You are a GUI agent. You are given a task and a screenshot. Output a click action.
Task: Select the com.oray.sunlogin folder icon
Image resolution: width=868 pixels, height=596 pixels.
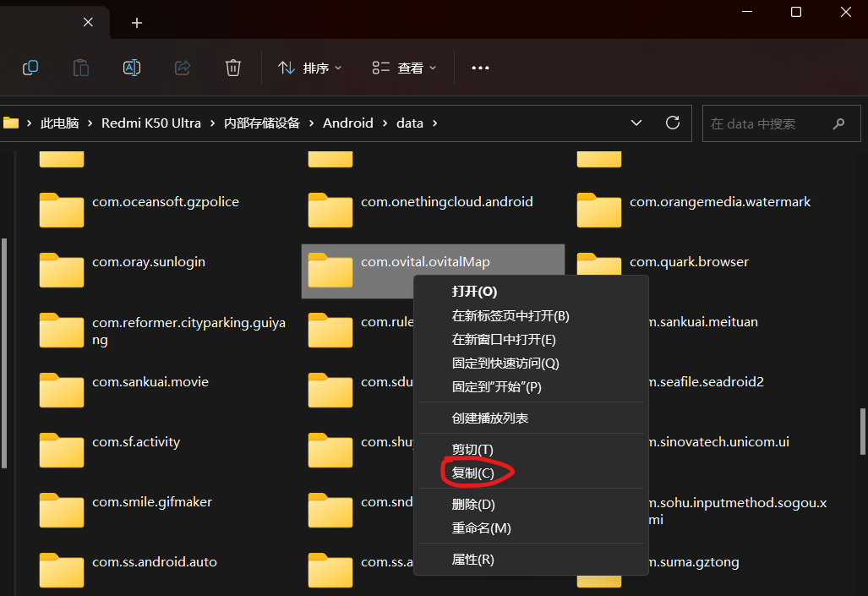[62, 270]
